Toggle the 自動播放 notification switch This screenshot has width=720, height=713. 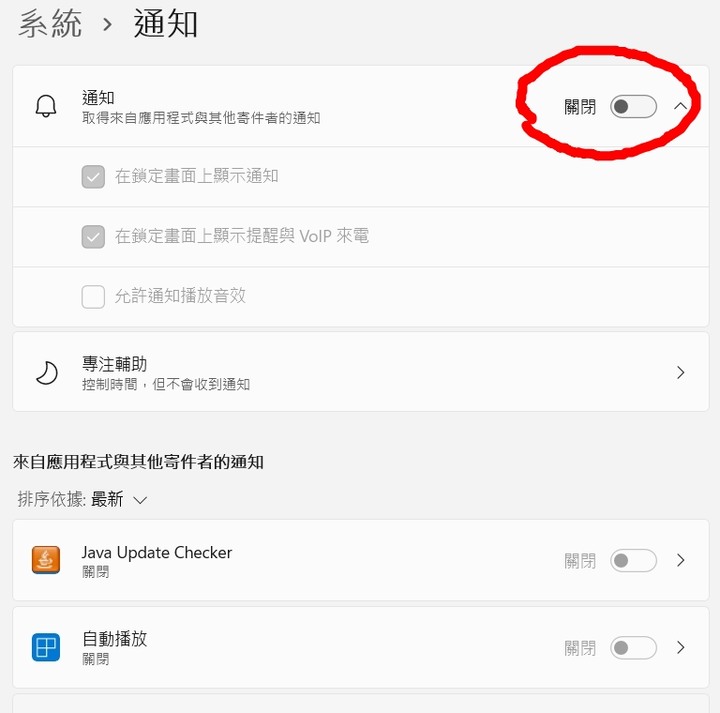click(633, 647)
